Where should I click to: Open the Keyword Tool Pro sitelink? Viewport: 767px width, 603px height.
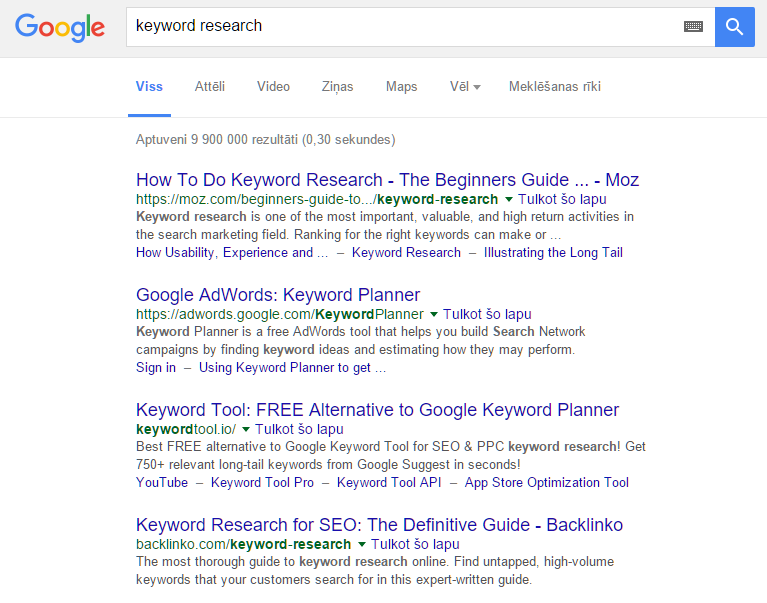point(262,482)
